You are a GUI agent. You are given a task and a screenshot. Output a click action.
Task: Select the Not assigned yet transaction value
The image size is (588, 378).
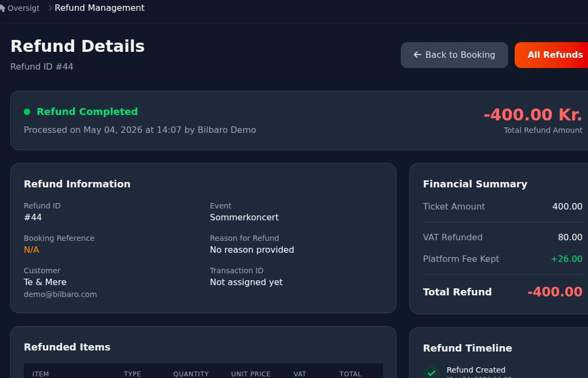[x=247, y=282]
